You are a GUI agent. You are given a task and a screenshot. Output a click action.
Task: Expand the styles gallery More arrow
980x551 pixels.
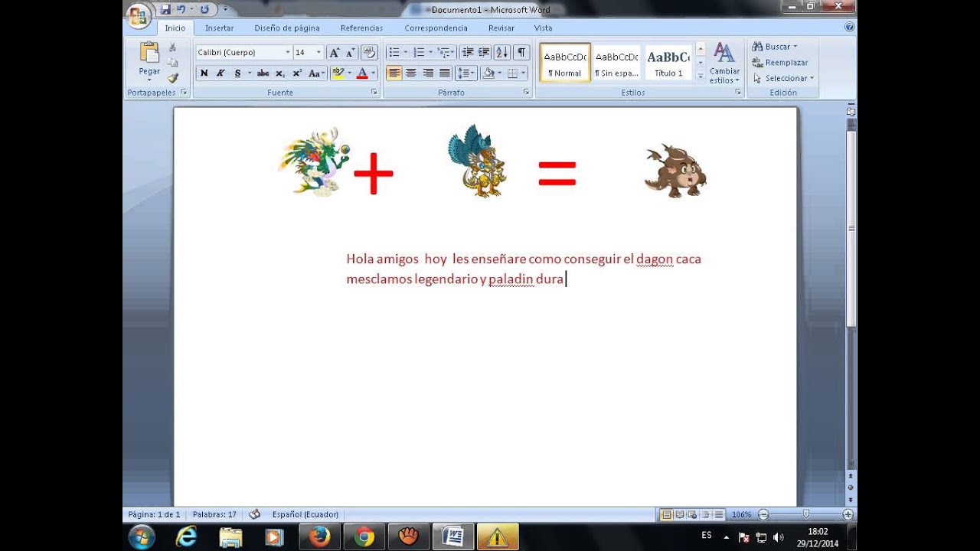700,76
